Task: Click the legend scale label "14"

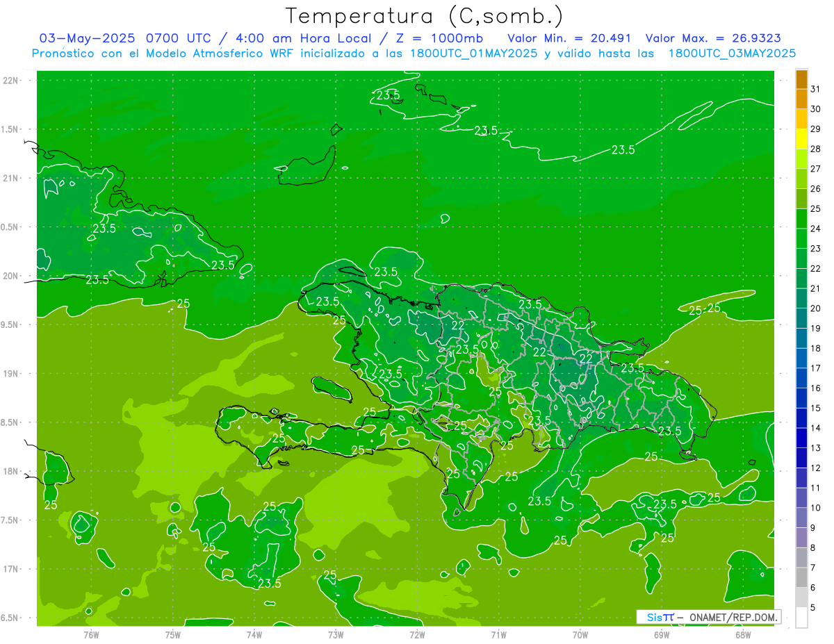Action: click(x=816, y=428)
